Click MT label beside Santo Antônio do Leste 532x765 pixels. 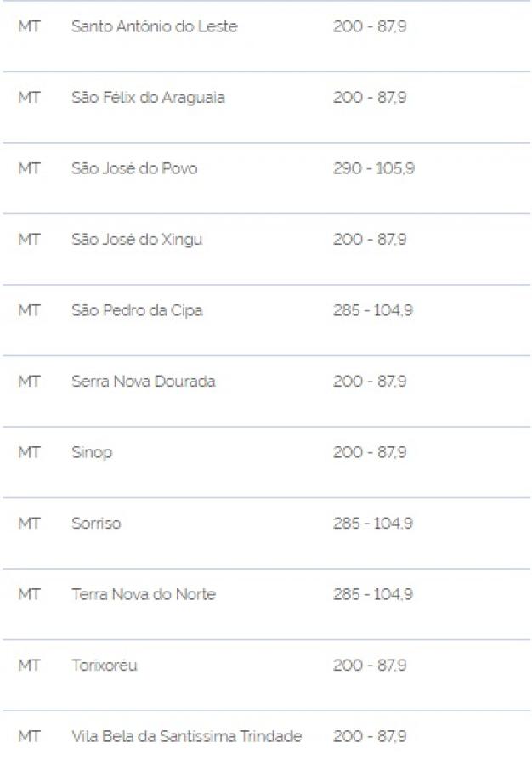[29, 26]
